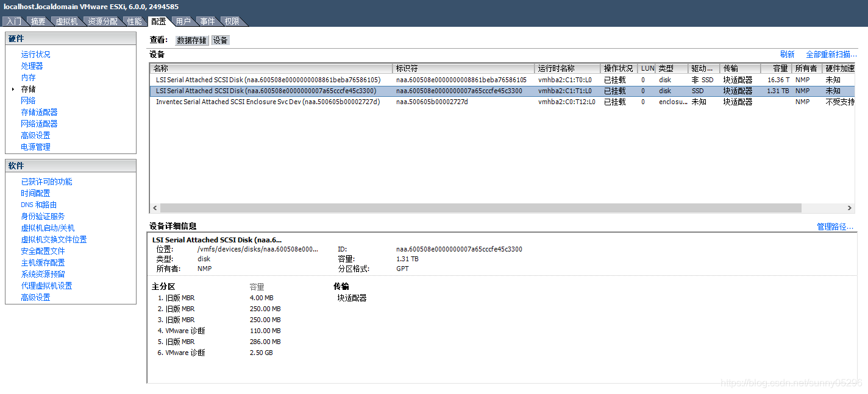Open 安全配置文件
The height and width of the screenshot is (394, 868).
point(43,251)
